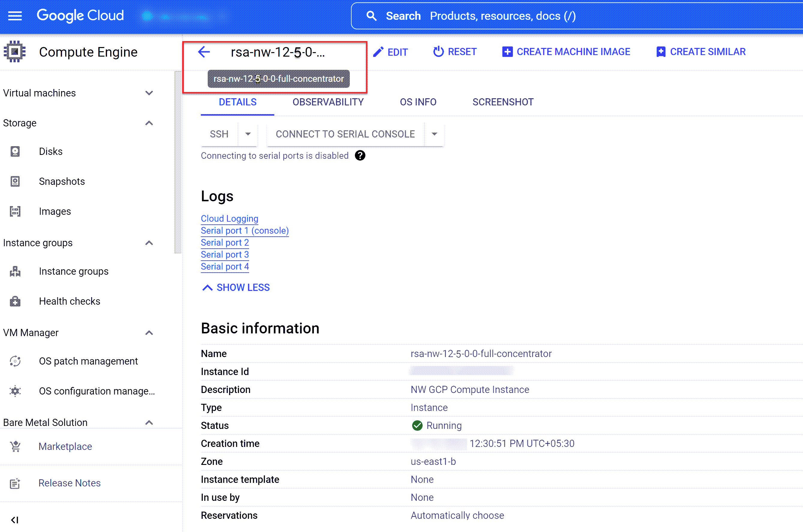
Task: Open the navigation hamburger menu
Action: pos(15,16)
